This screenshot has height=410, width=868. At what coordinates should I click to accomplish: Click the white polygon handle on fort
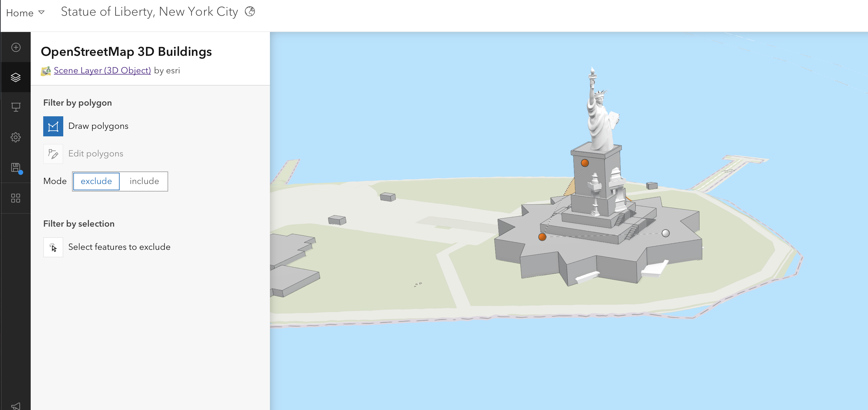(x=665, y=233)
